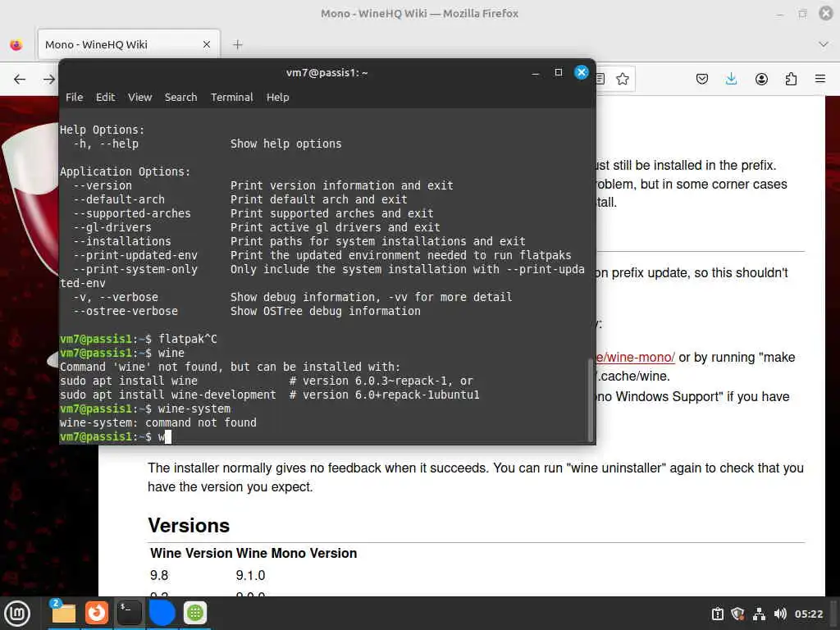Open terminal View menu
The height and width of the screenshot is (630, 840).
[139, 97]
